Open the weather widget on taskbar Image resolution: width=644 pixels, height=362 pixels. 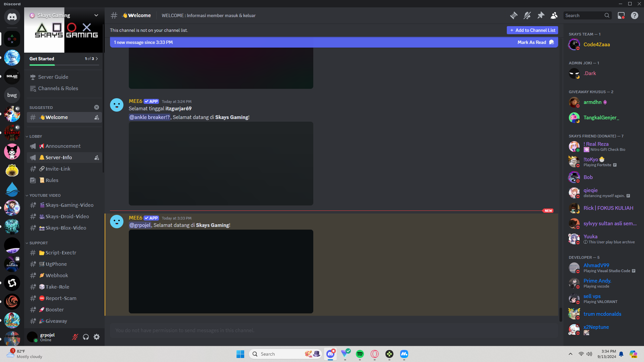click(x=24, y=354)
